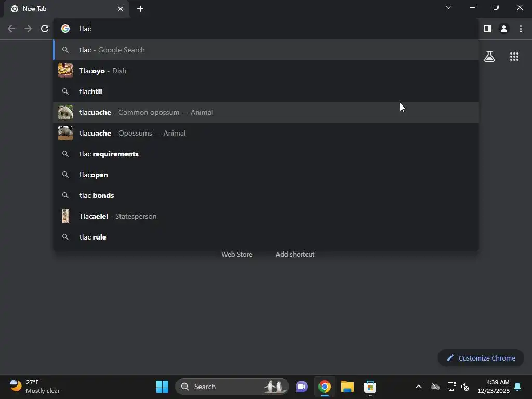The height and width of the screenshot is (399, 532).
Task: Open the Teams chat taskbar icon
Action: 301,387
